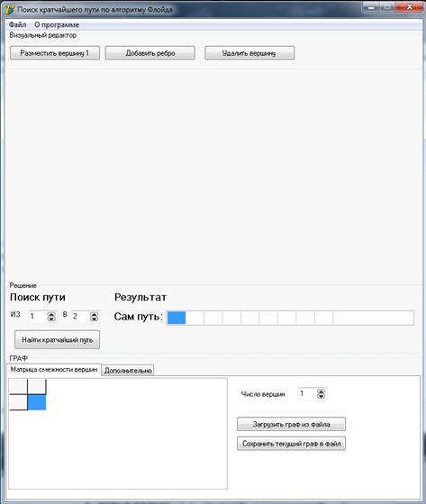Click Загрузить граф из файла button
The height and width of the screenshot is (504, 426).
tap(291, 424)
